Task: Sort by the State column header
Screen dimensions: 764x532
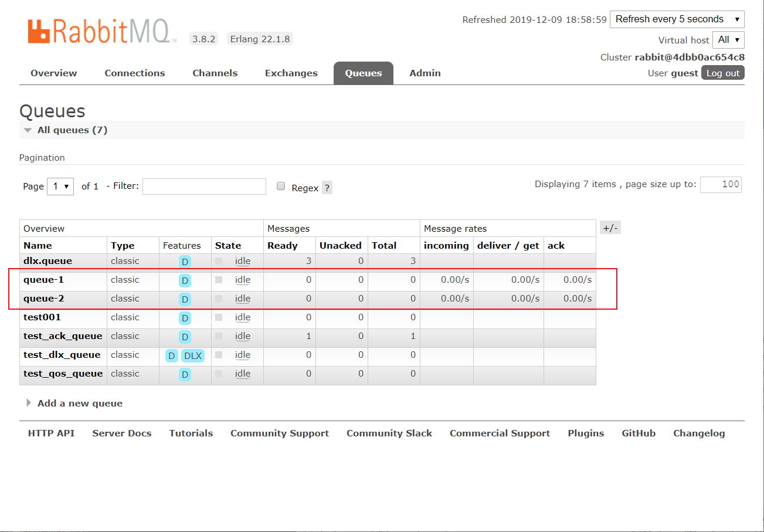Action: click(228, 246)
